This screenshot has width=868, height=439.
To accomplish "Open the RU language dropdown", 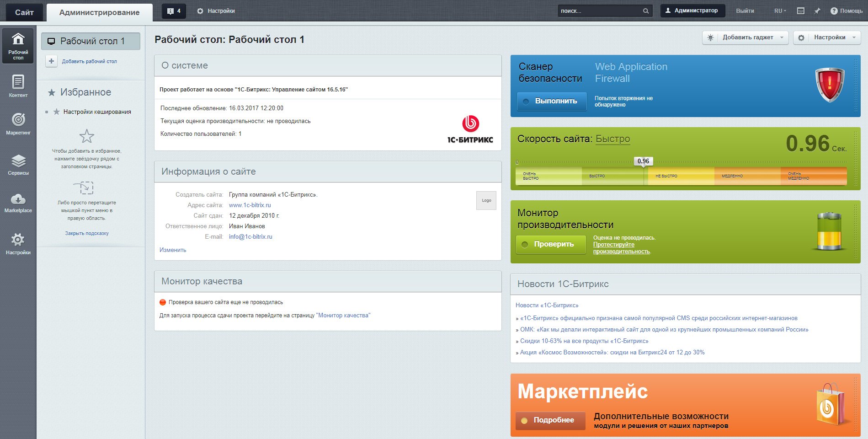I will pos(780,11).
